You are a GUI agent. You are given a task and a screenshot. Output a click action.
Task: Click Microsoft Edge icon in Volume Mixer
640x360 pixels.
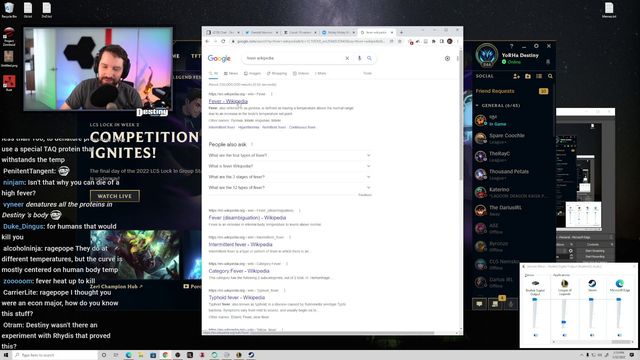[620, 283]
